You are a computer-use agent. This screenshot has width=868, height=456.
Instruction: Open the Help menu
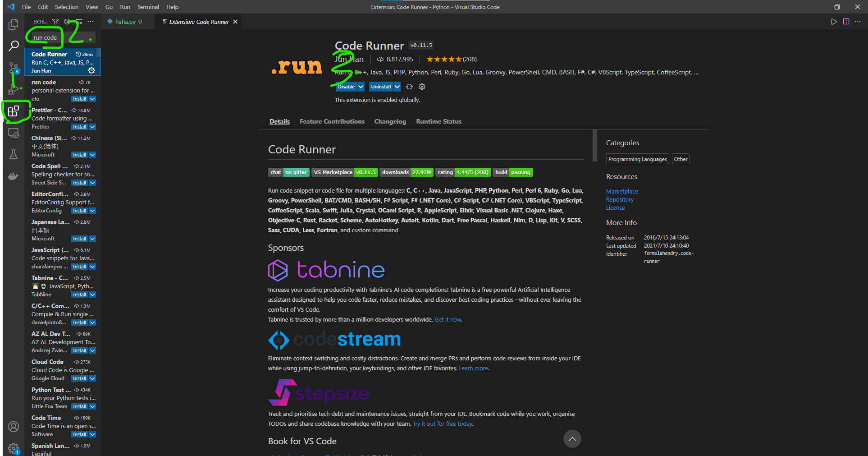(172, 7)
